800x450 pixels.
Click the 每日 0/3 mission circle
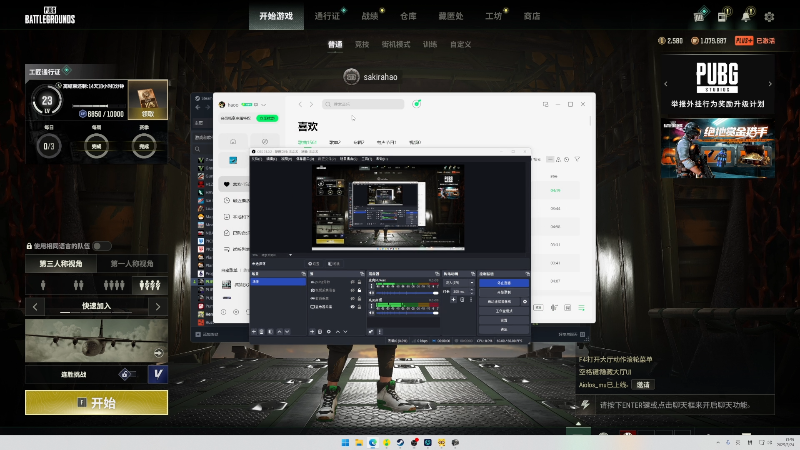48,146
